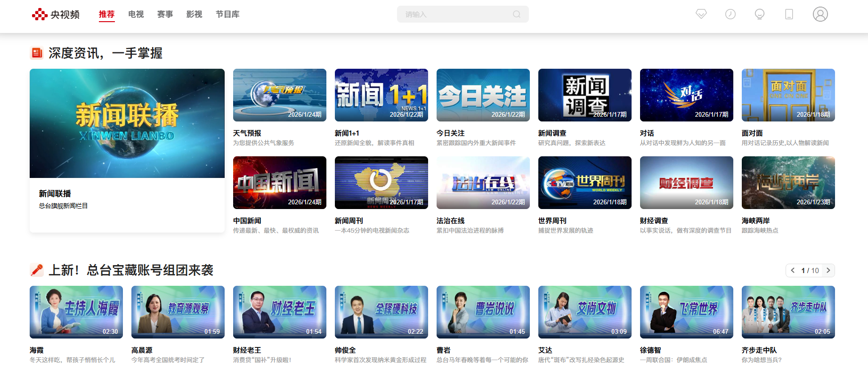Image resolution: width=868 pixels, height=387 pixels.
Task: Open the 新闻调查 thumbnail
Action: [x=585, y=95]
